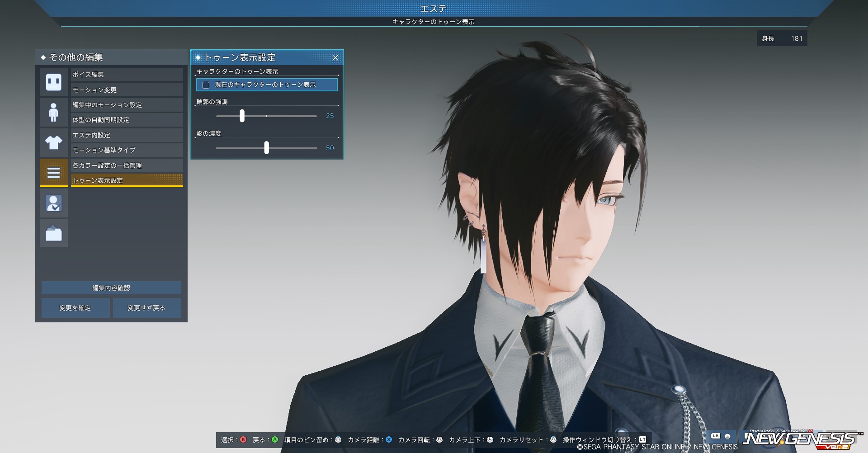Image resolution: width=868 pixels, height=453 pixels.
Task: Click the キャラクターのトゥーン表示 section label
Action: 237,71
